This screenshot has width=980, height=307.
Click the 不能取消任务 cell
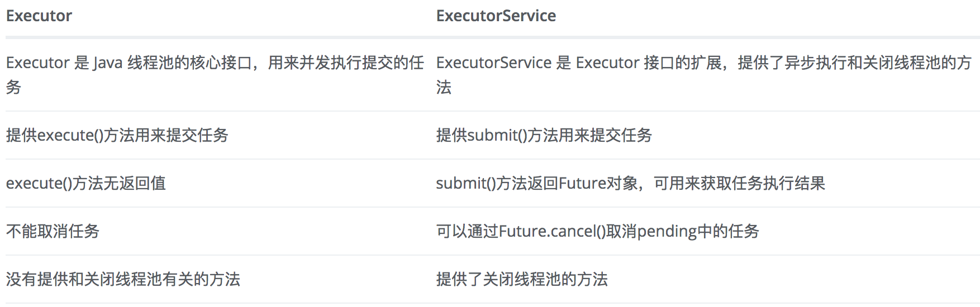53,231
